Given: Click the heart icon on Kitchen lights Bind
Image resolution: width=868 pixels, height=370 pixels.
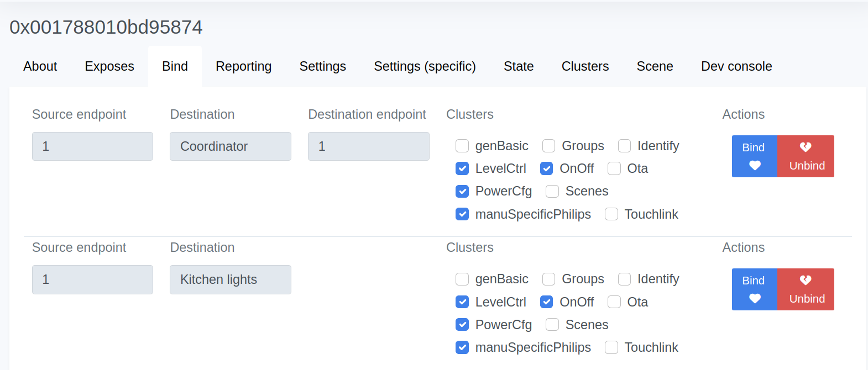Looking at the screenshot, I should click(755, 298).
